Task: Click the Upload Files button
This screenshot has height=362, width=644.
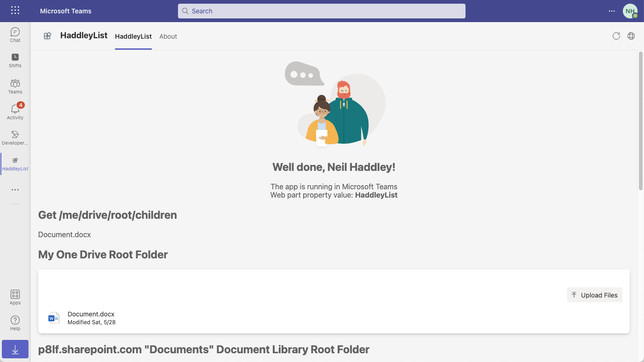Action: point(595,295)
